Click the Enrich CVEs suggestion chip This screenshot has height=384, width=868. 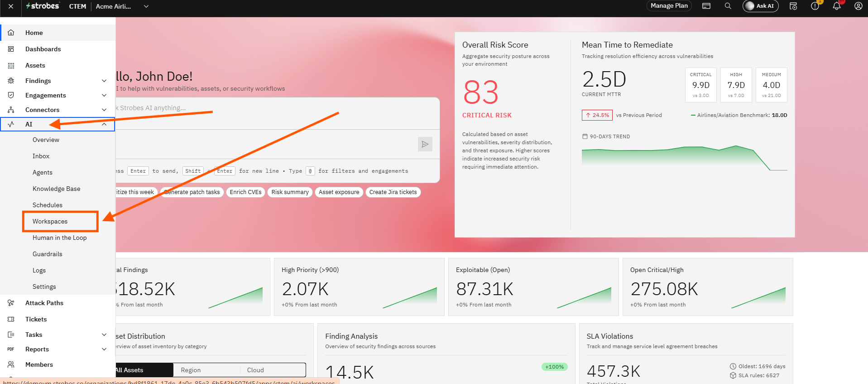point(245,192)
